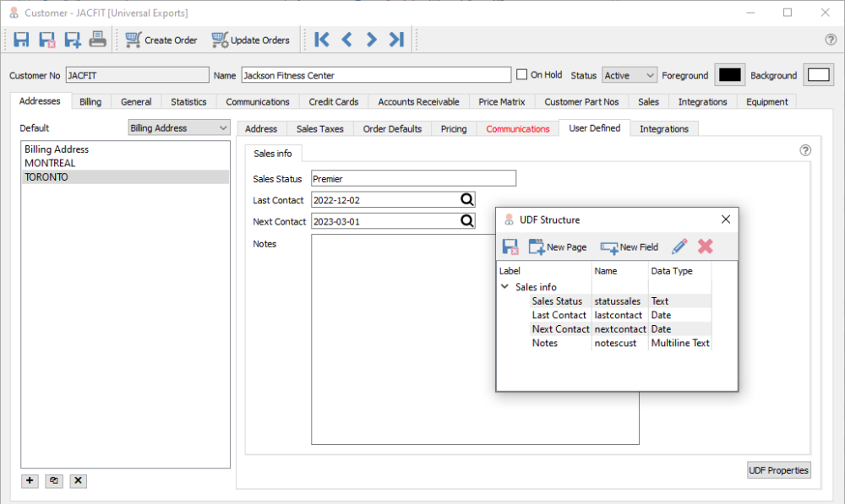The height and width of the screenshot is (504, 845).
Task: Click the pencil edit icon in UDF Structure
Action: pos(679,247)
